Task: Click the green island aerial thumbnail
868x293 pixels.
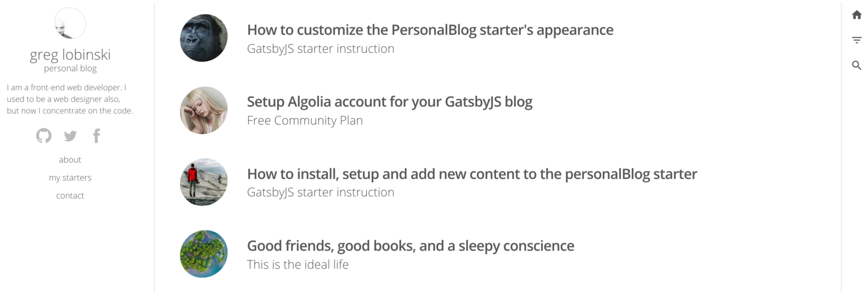Action: click(204, 254)
